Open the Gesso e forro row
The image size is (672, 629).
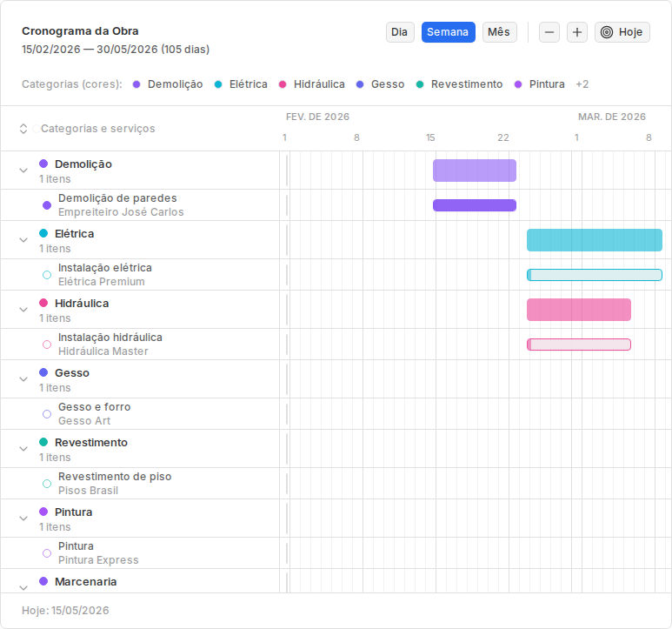[x=140, y=414]
